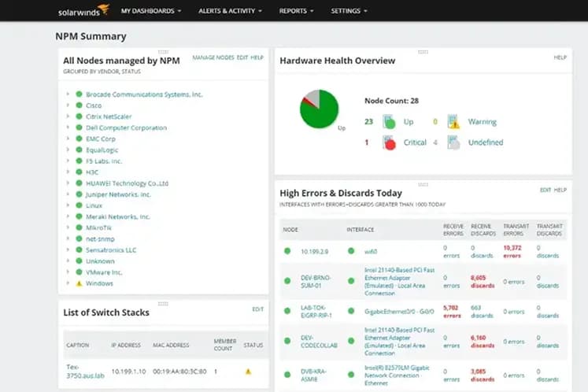Click Help in High Errors & Discards

(x=560, y=190)
